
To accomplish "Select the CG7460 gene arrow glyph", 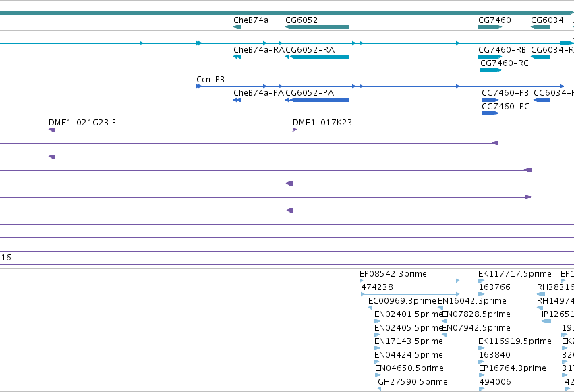I will pyautogui.click(x=490, y=27).
